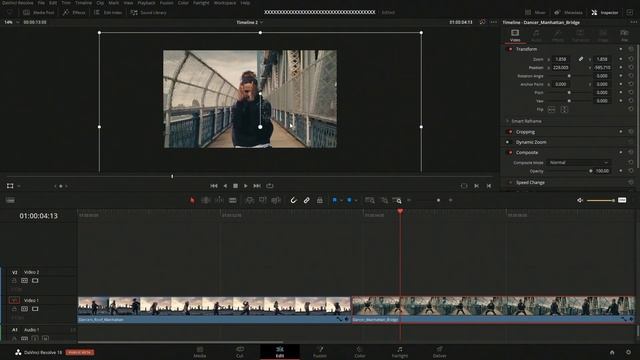Click the timeline zoom slider handle

point(438,200)
